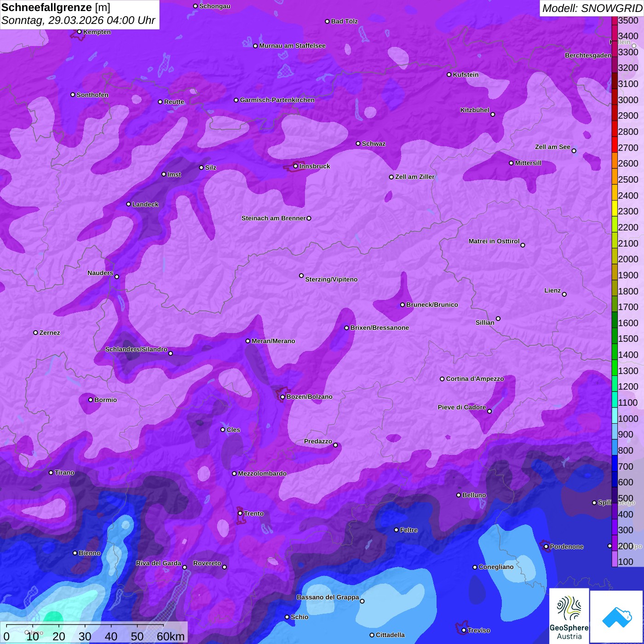The image size is (644, 644).
Task: Select the Feltre marker dot
Action: click(x=397, y=530)
